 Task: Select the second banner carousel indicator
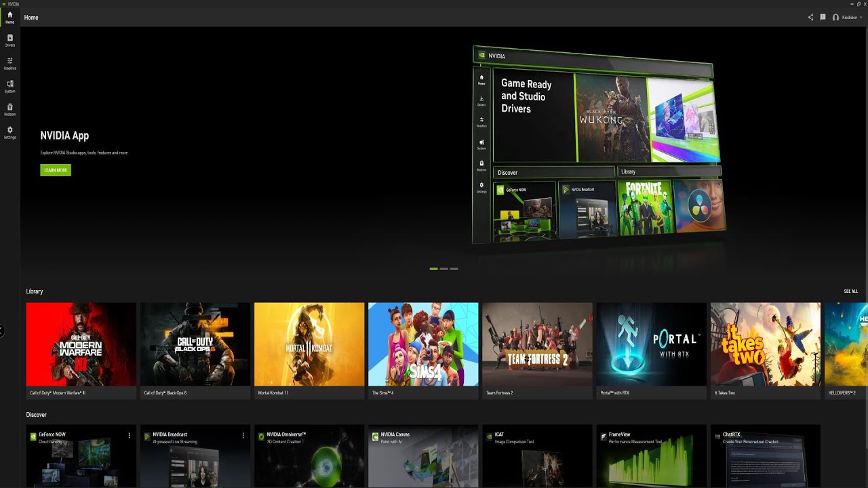point(444,268)
